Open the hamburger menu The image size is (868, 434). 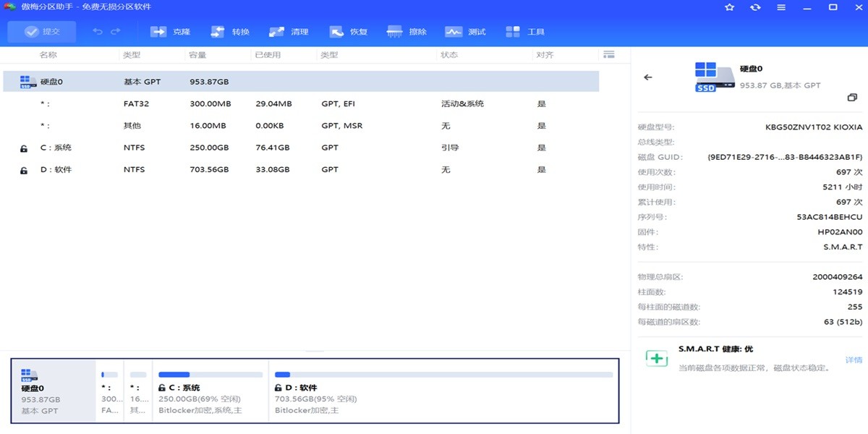point(781,7)
